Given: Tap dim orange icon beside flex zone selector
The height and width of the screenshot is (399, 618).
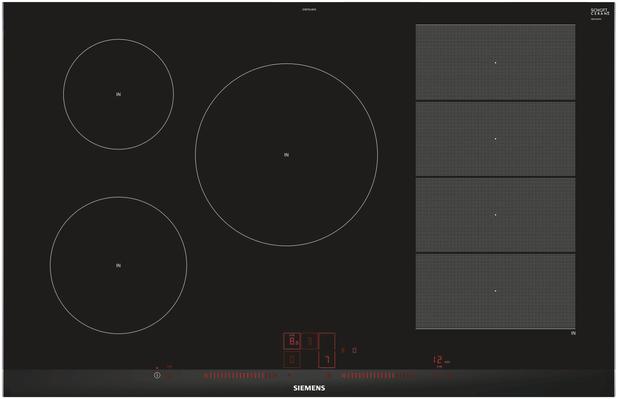Looking at the screenshot, I should [343, 350].
